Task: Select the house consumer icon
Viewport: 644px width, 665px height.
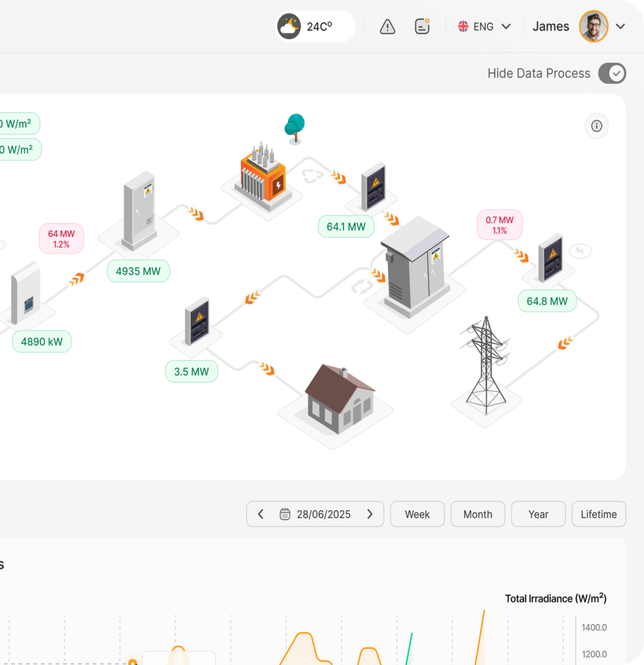Action: tap(338, 399)
